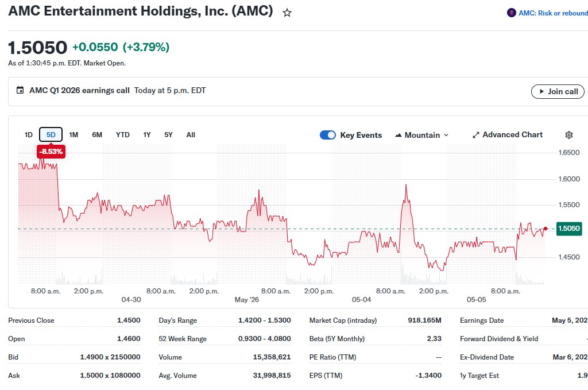Image resolution: width=588 pixels, height=390 pixels.
Task: Add AMC to watchlist with star icon
Action: (x=287, y=13)
